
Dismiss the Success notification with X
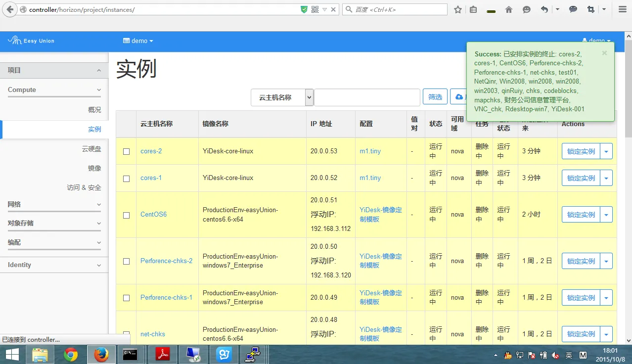tap(604, 53)
